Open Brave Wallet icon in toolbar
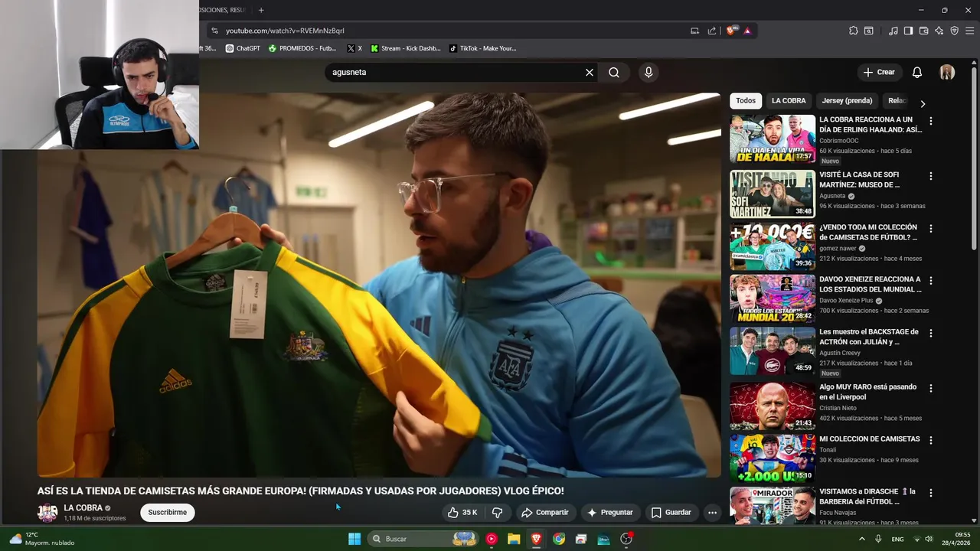This screenshot has height=551, width=980. point(923,31)
